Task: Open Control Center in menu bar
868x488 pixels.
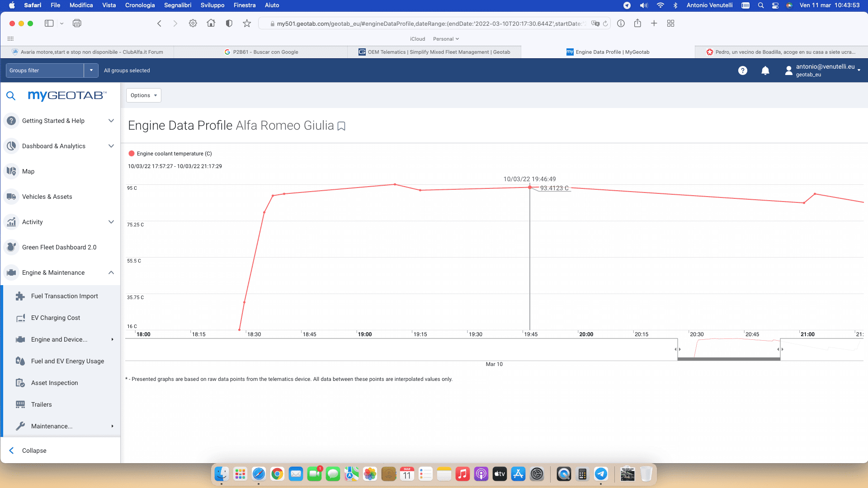Action: click(x=775, y=5)
